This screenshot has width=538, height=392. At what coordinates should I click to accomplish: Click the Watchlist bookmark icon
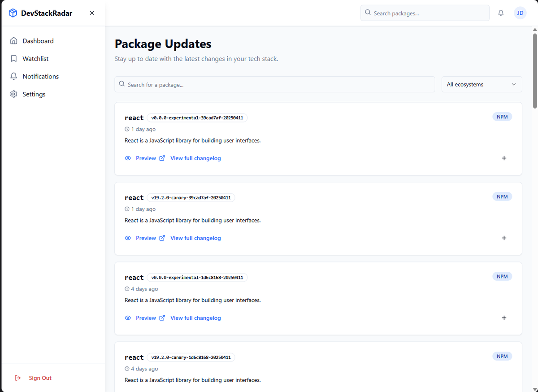click(x=14, y=59)
